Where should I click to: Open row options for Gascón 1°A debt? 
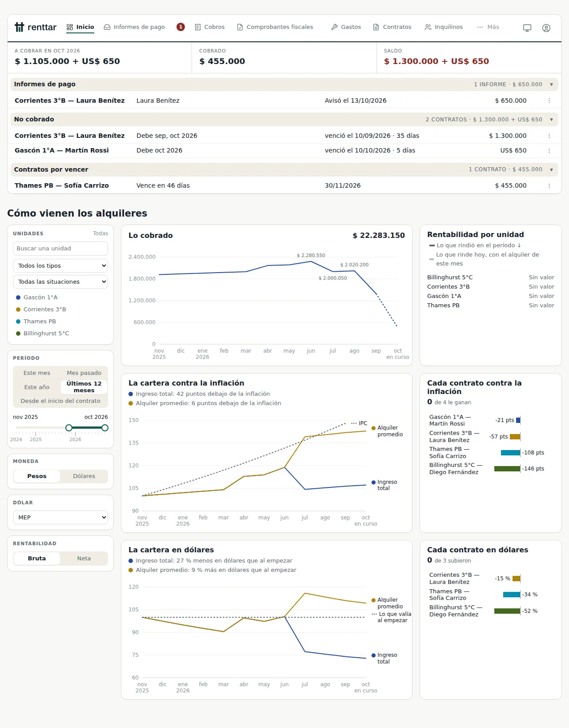[549, 151]
